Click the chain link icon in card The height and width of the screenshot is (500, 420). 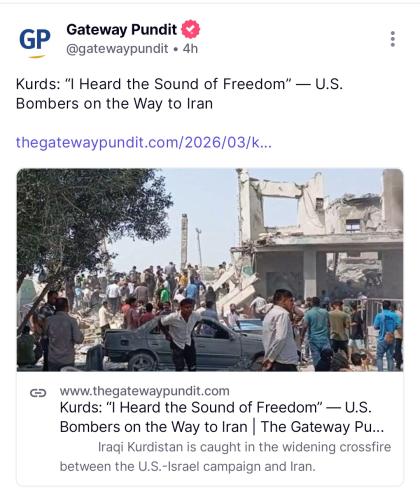(38, 393)
